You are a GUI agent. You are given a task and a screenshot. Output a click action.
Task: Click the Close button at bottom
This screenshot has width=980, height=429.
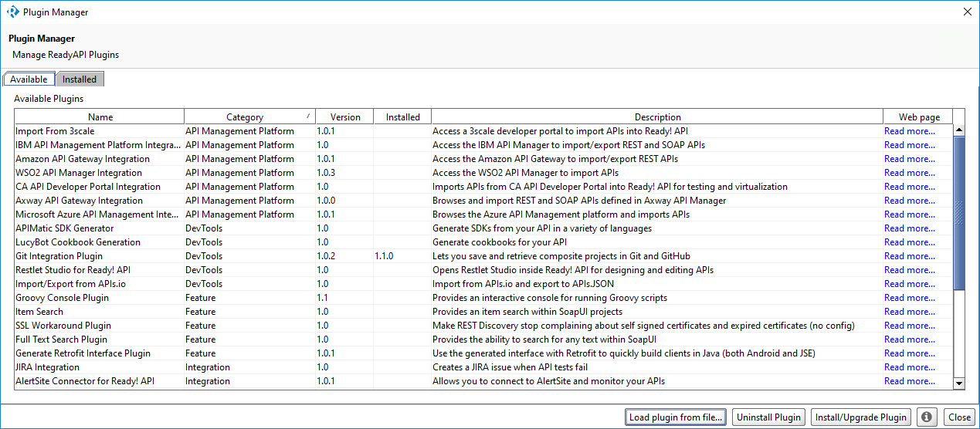(x=959, y=417)
